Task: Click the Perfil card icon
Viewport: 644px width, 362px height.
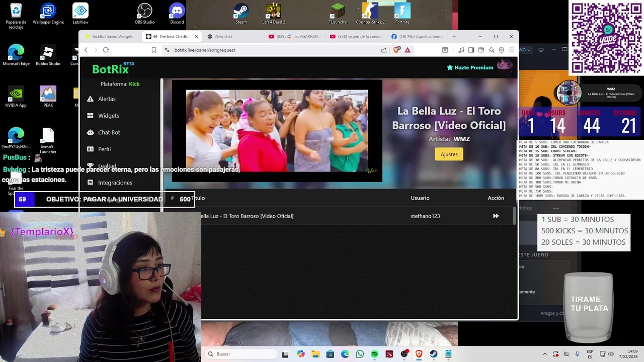Action: pos(91,149)
